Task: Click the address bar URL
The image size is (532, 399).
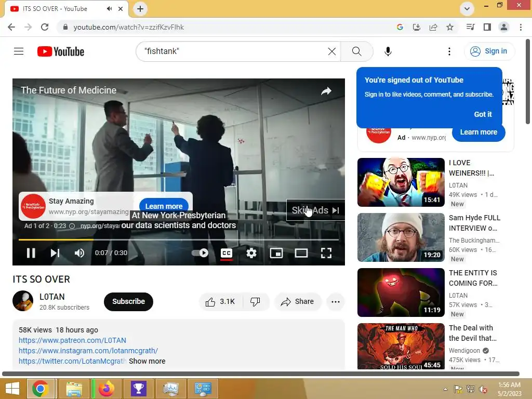Action: tap(129, 27)
